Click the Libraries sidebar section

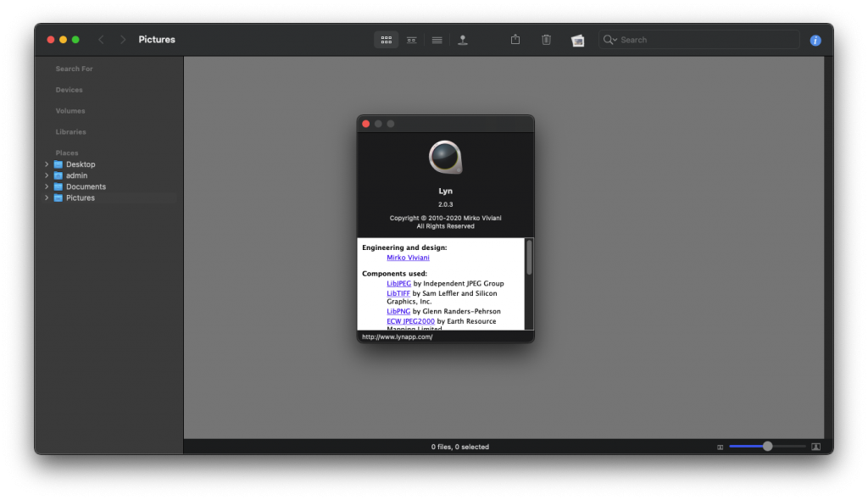(x=71, y=132)
